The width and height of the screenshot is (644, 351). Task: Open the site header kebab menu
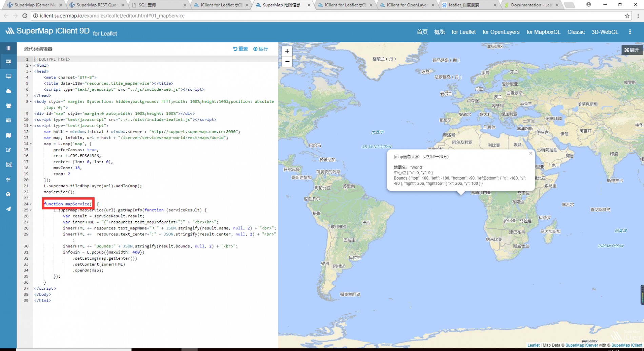(x=630, y=32)
